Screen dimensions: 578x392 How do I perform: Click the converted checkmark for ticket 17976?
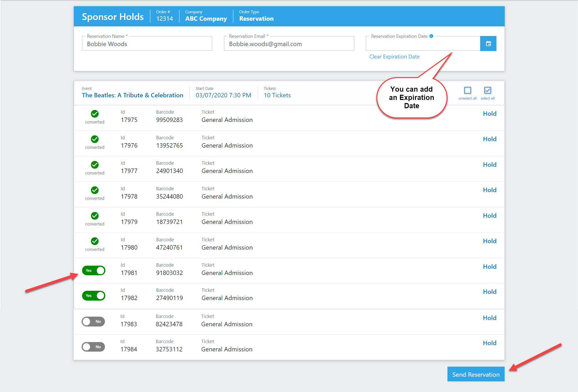click(x=95, y=139)
